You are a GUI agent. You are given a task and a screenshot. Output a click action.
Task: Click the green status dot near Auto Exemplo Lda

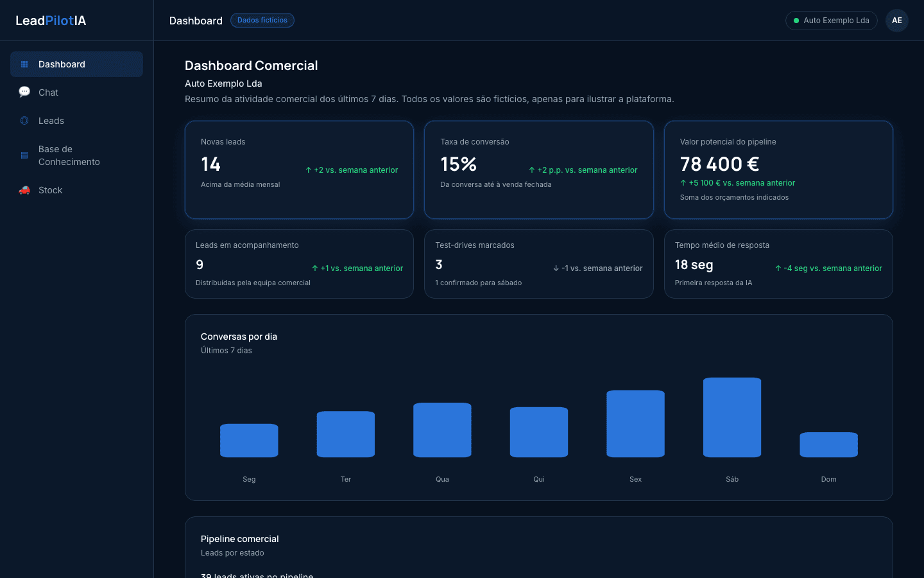click(x=796, y=21)
